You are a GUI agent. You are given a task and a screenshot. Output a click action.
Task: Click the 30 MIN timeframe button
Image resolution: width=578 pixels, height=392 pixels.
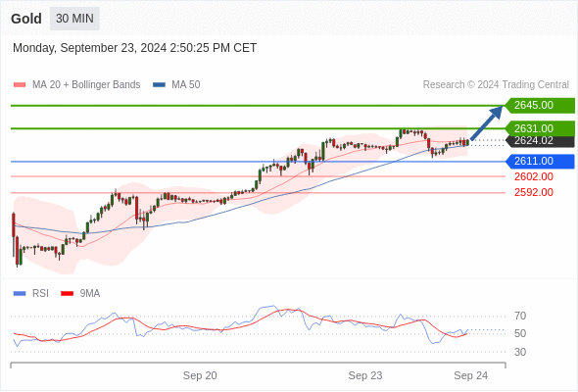(74, 19)
